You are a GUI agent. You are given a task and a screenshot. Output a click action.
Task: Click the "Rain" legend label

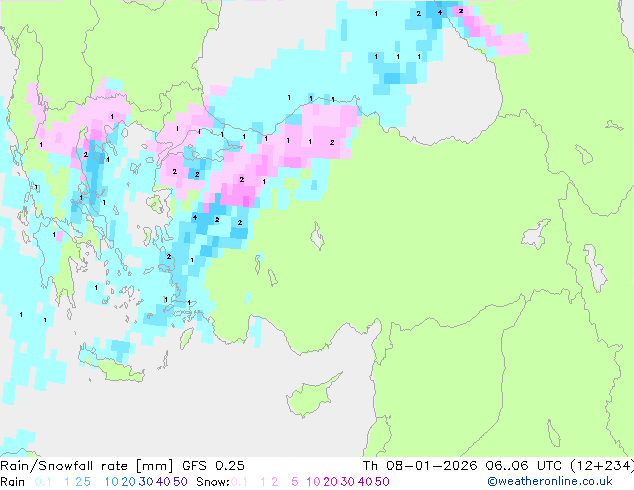tap(13, 482)
